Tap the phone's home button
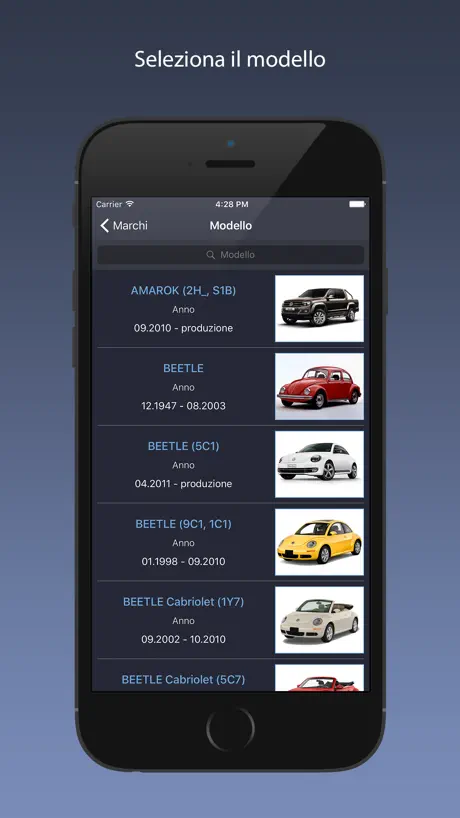The height and width of the screenshot is (818, 460). pyautogui.click(x=230, y=729)
